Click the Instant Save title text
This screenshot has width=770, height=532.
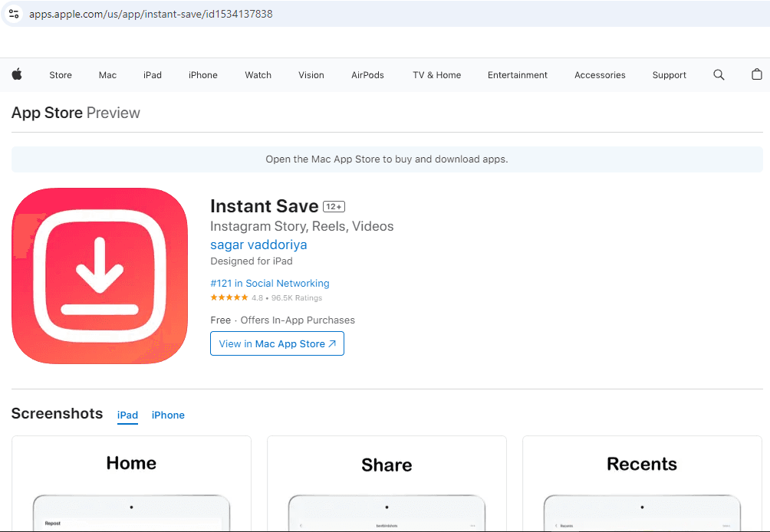click(264, 206)
